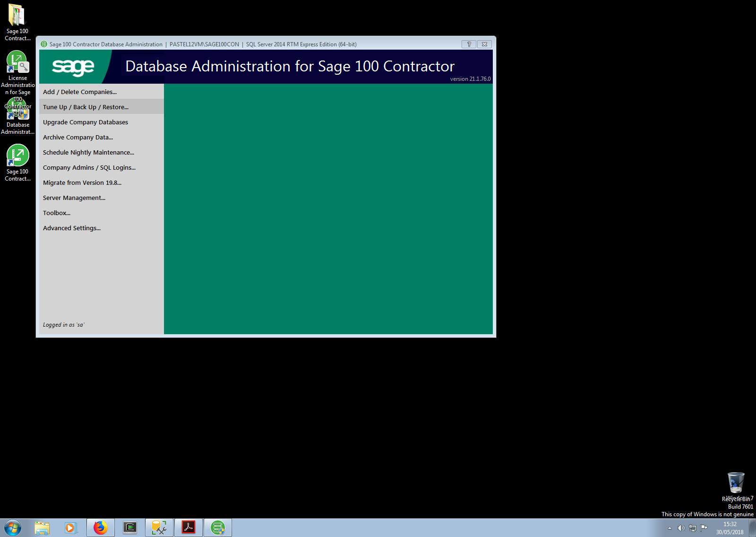The height and width of the screenshot is (537, 756).
Task: Switch to Firefox in the taskbar
Action: click(100, 528)
